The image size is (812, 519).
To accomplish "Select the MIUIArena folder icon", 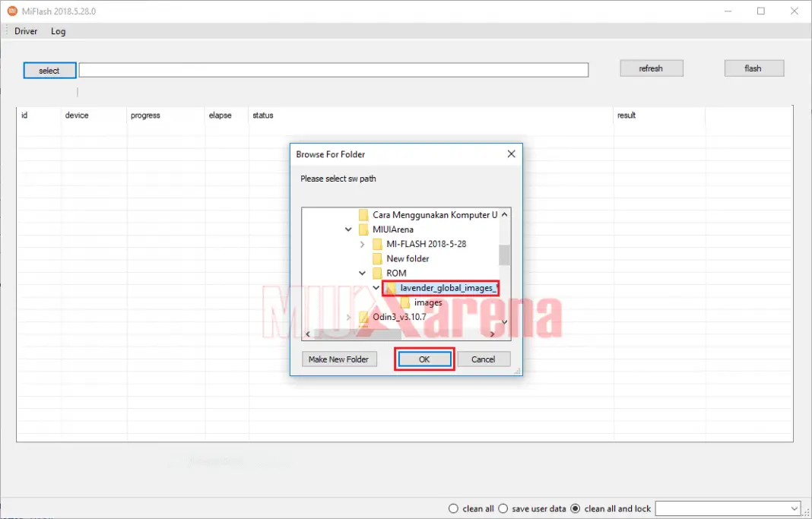I will (363, 229).
